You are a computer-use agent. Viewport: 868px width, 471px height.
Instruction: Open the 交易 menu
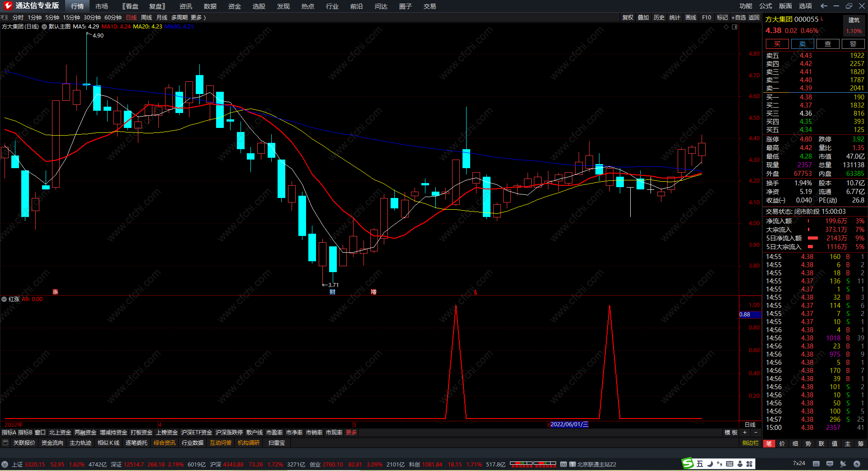tap(430, 6)
